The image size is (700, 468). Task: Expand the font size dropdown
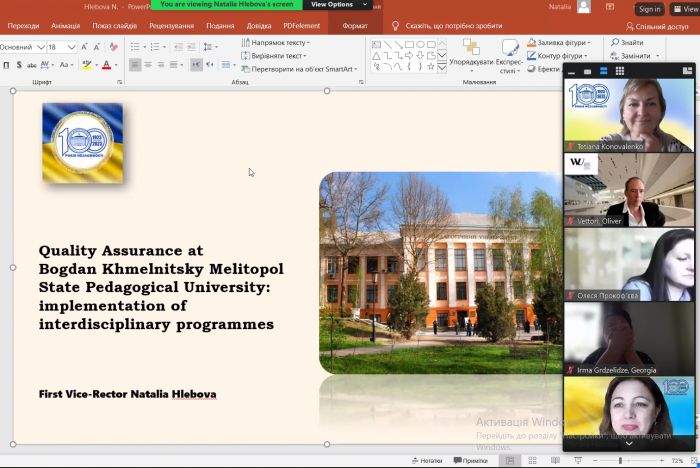click(x=72, y=47)
